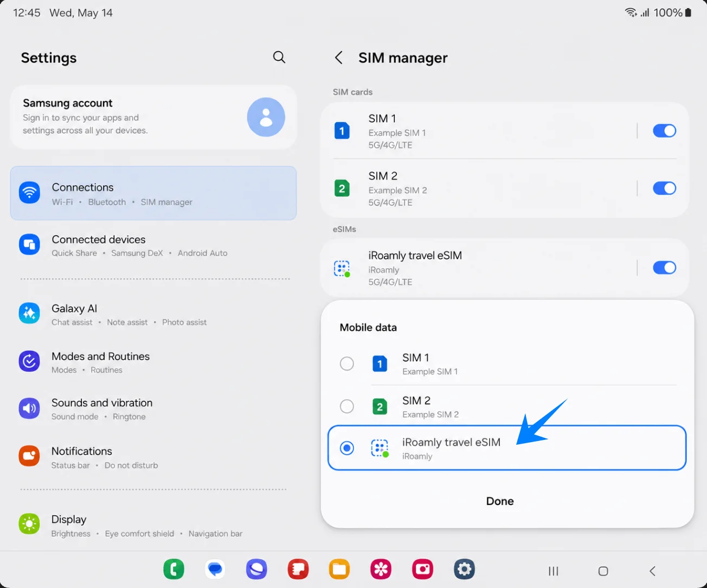Open SIM 2 details in SIM cards

[x=478, y=188]
